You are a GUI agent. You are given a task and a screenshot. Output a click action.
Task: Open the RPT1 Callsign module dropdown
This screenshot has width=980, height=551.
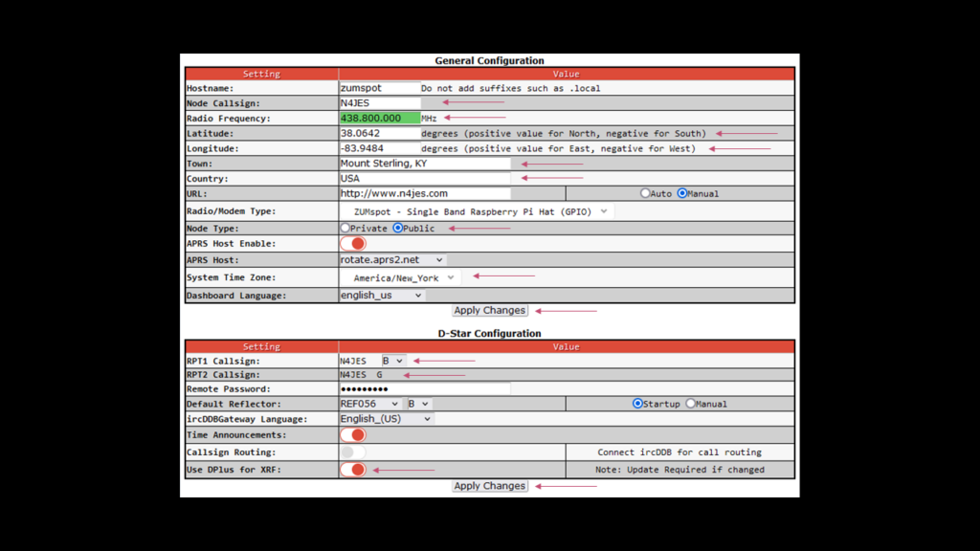coord(393,361)
